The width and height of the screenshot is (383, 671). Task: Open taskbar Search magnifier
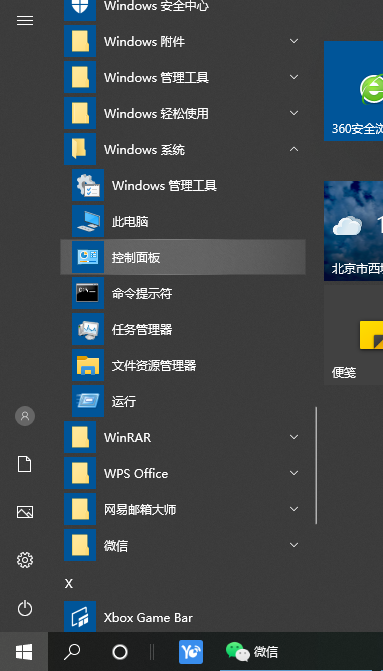(72, 652)
